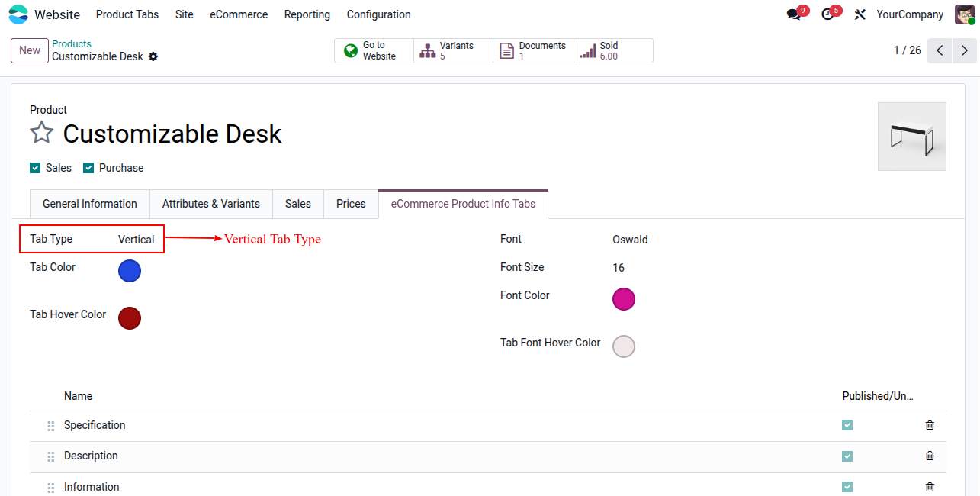
Task: Toggle Published checkbox for Description
Action: point(847,456)
